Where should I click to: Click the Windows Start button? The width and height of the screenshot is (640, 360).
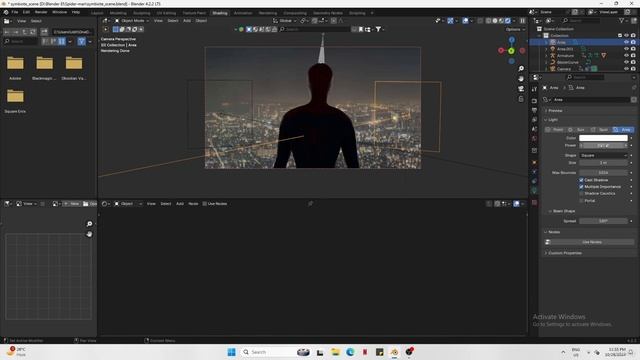coord(231,352)
